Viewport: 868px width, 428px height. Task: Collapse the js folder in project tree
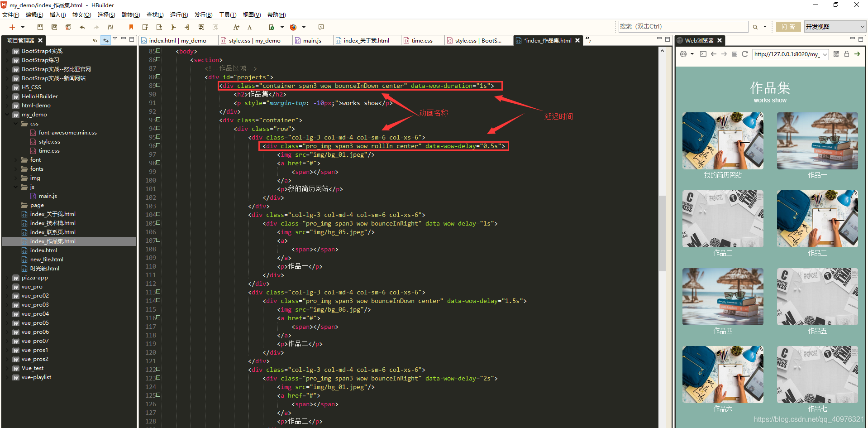(x=16, y=187)
